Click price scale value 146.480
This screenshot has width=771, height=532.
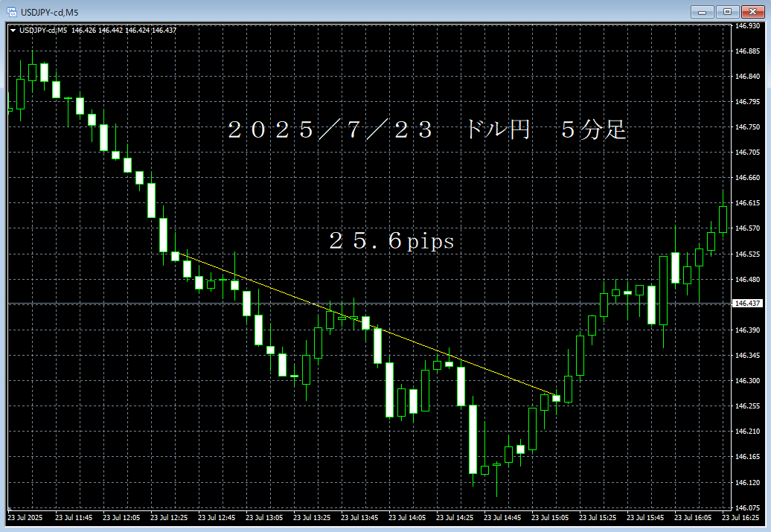747,279
